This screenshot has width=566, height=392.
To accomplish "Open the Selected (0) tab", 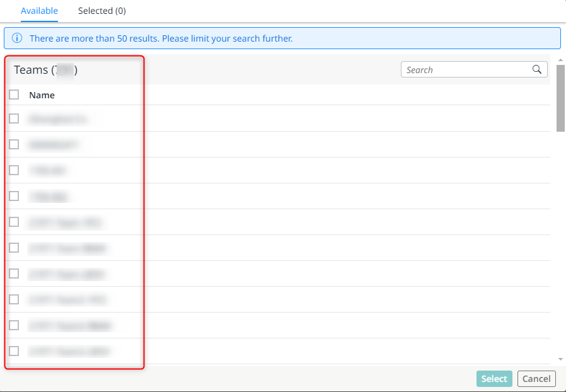I will [x=102, y=11].
